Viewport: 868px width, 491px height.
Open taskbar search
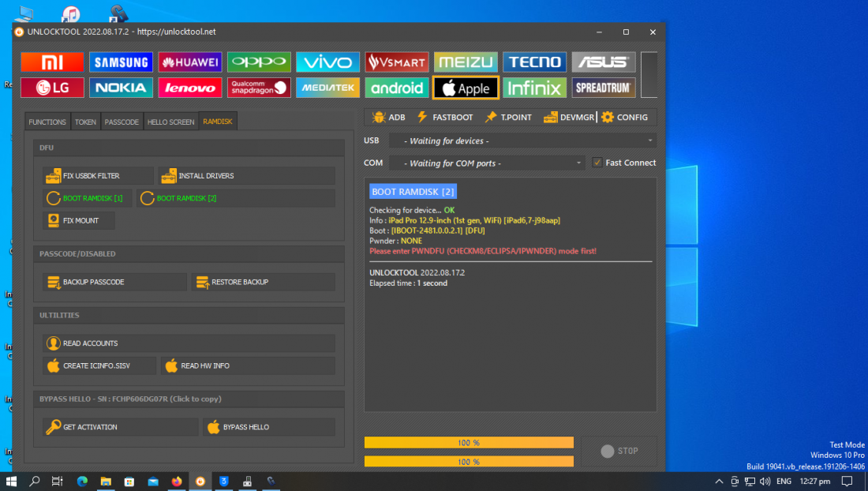[x=34, y=482]
